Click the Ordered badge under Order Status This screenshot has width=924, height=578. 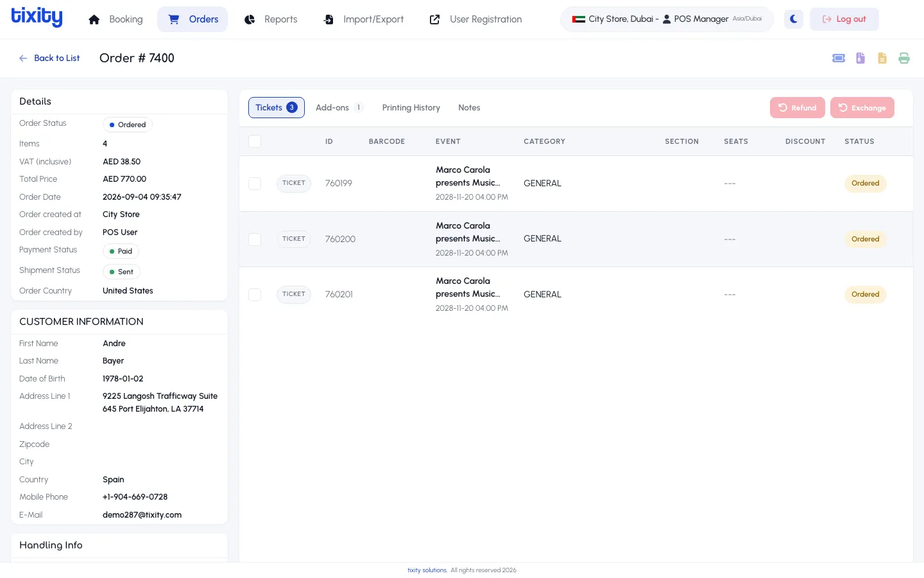[x=128, y=125]
